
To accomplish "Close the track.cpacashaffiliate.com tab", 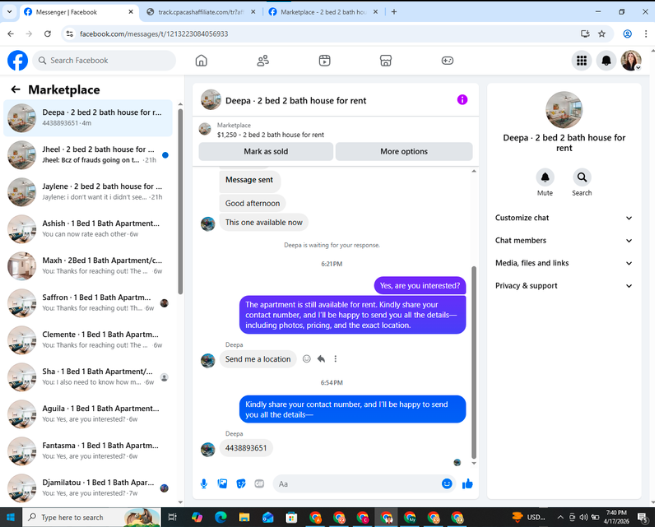I will coord(253,12).
